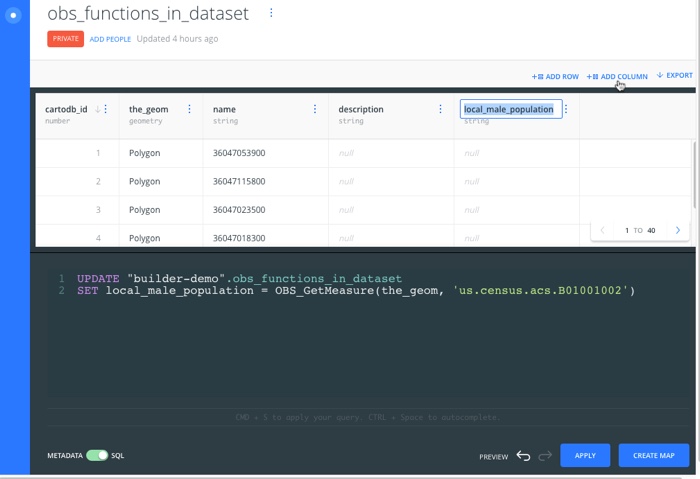
Task: Toggle the Metadata/SQL switch
Action: (97, 455)
